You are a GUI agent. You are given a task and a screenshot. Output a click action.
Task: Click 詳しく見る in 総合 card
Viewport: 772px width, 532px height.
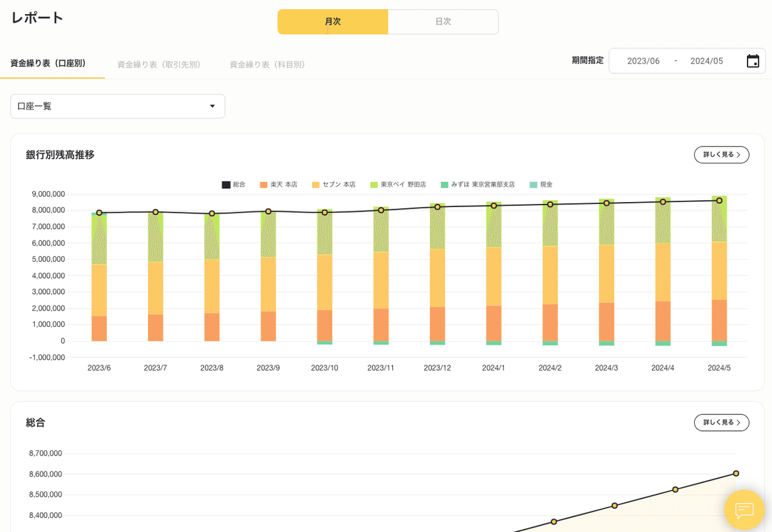point(721,423)
